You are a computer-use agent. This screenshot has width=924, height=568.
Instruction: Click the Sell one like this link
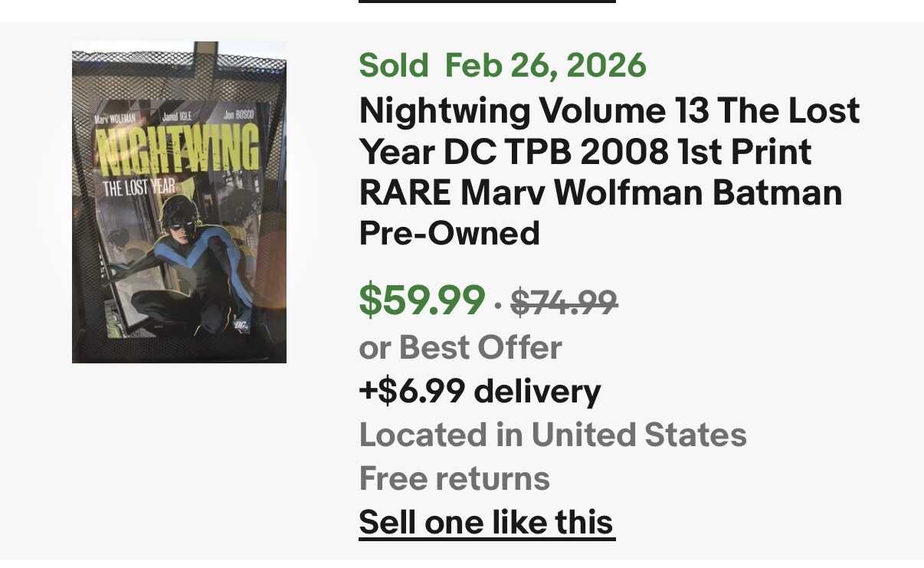[x=487, y=523]
